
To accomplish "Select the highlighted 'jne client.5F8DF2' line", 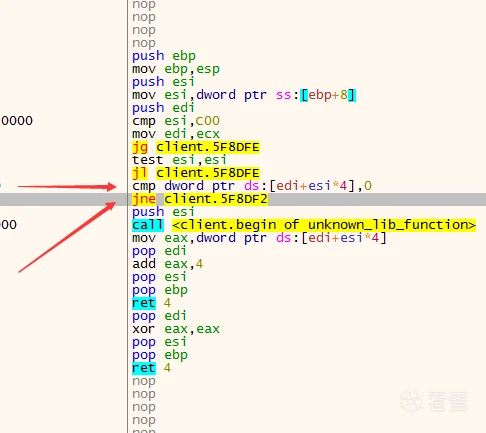I will coord(200,199).
